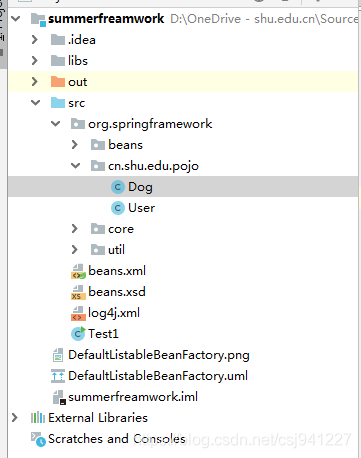The image size is (361, 458).
Task: Click the core package icon
Action: tap(98, 229)
